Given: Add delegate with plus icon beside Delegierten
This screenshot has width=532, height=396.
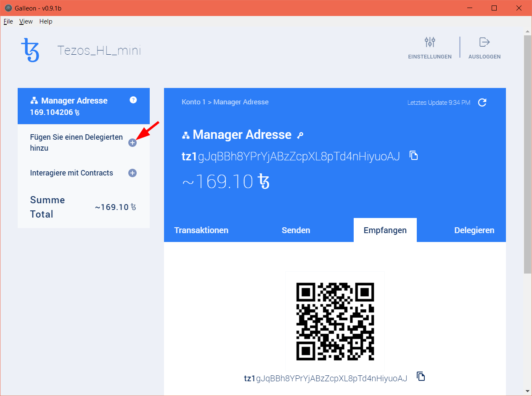Looking at the screenshot, I should coord(132,143).
